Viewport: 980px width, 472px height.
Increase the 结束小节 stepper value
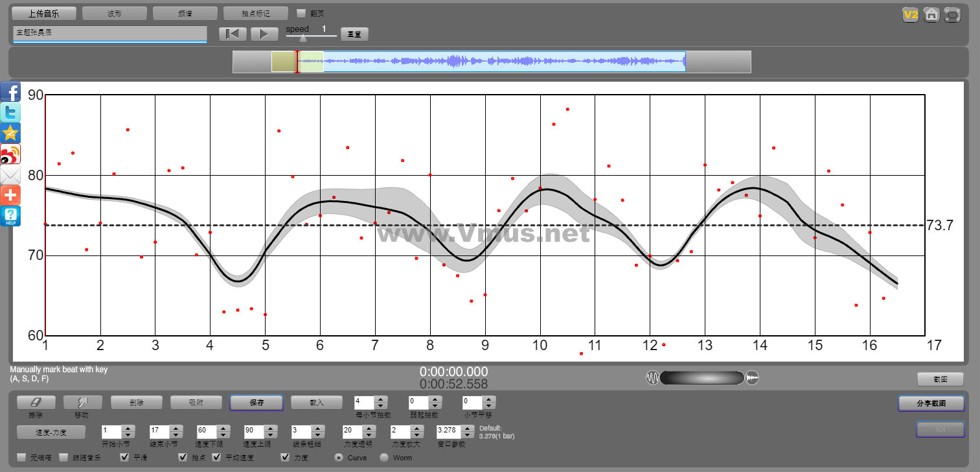pos(175,428)
